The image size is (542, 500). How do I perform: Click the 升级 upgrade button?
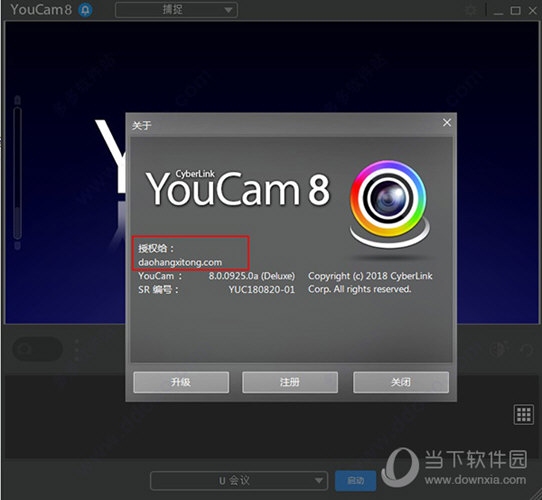[x=181, y=382]
